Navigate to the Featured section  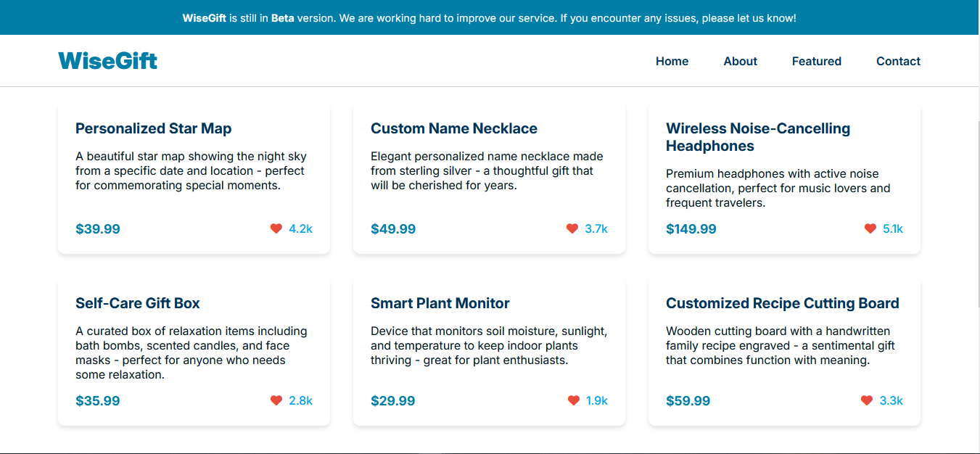(816, 62)
